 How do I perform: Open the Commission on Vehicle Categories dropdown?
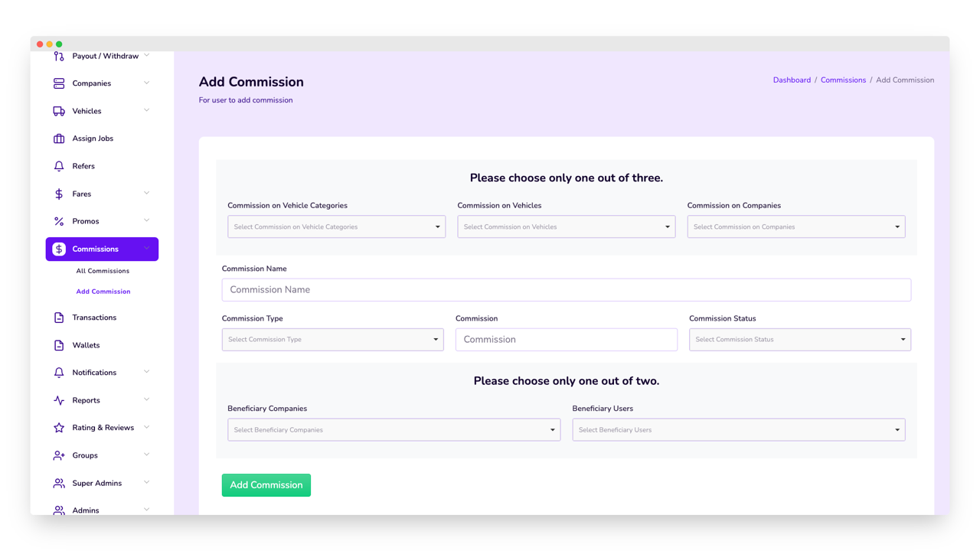pyautogui.click(x=336, y=227)
